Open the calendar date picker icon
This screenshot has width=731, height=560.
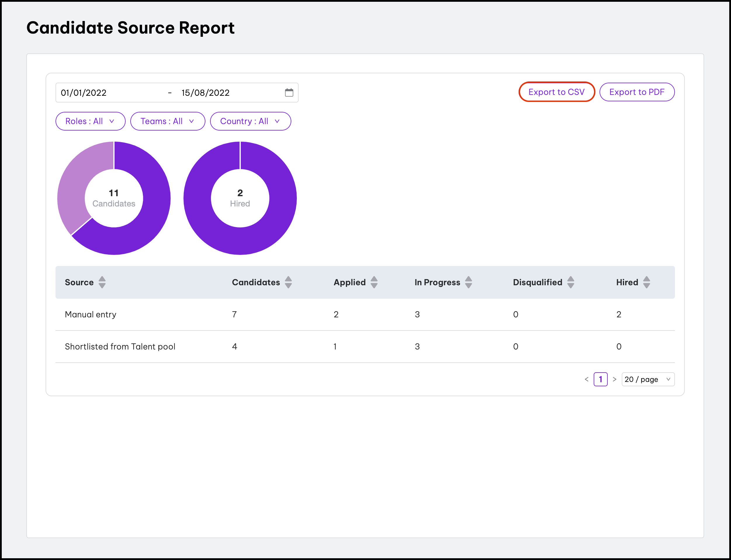[289, 93]
